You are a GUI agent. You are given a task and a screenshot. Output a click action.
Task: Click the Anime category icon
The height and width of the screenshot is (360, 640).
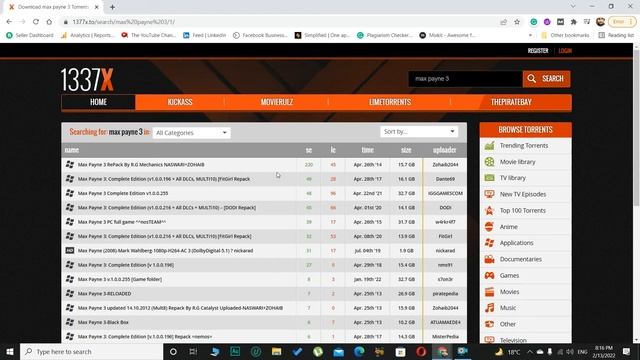click(x=489, y=227)
